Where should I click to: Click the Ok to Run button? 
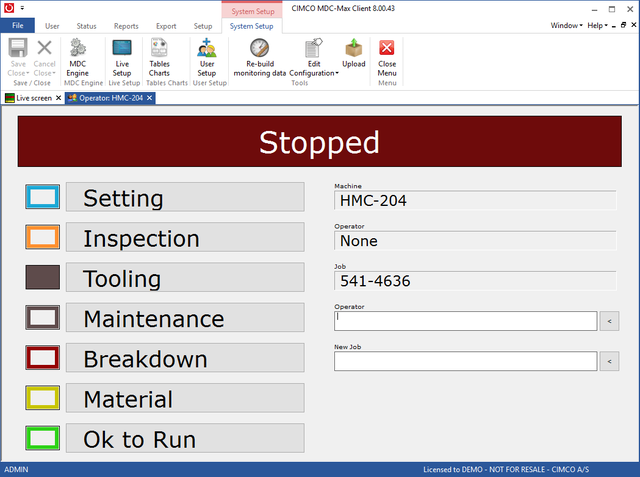tap(185, 438)
